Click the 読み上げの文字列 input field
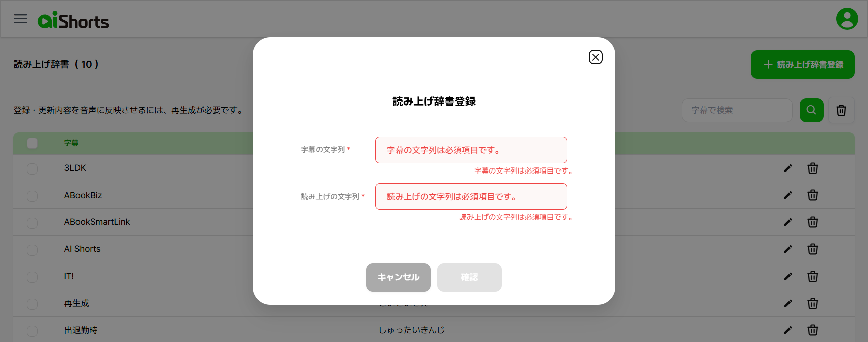This screenshot has height=342, width=868. 470,197
